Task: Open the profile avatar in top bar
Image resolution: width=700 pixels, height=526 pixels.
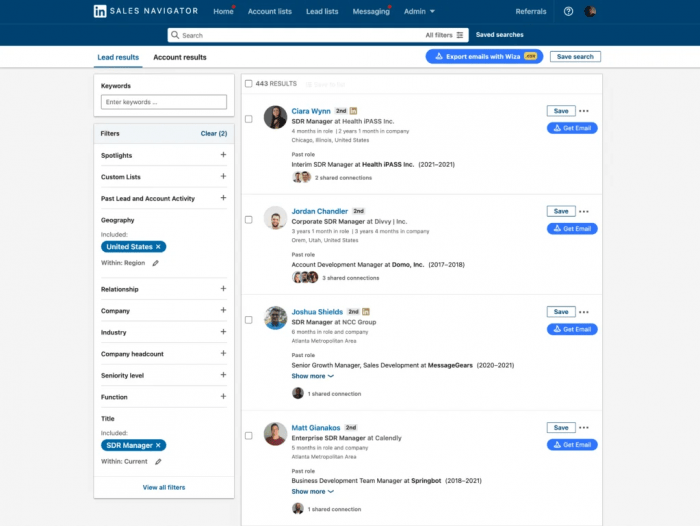Action: [590, 12]
